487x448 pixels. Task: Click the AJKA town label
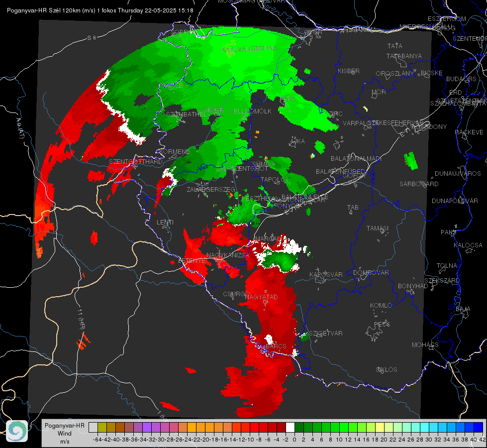(x=297, y=141)
